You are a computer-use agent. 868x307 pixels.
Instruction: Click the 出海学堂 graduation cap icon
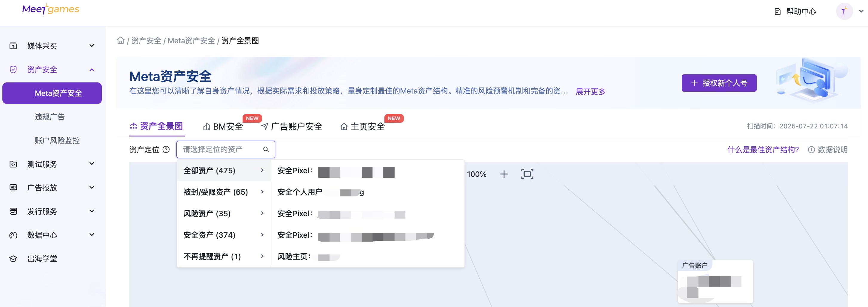click(13, 259)
